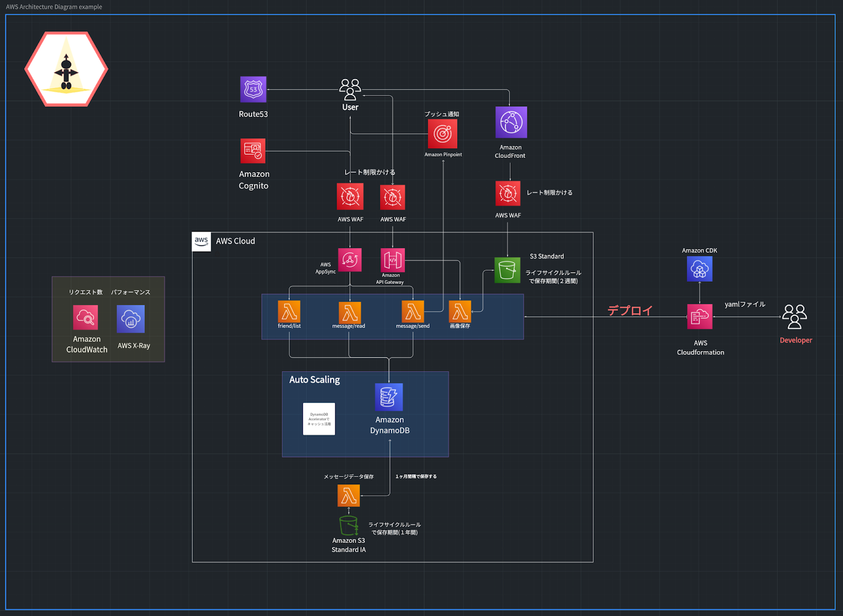
Task: Click the 'Amazon Cognito' label
Action: [254, 180]
